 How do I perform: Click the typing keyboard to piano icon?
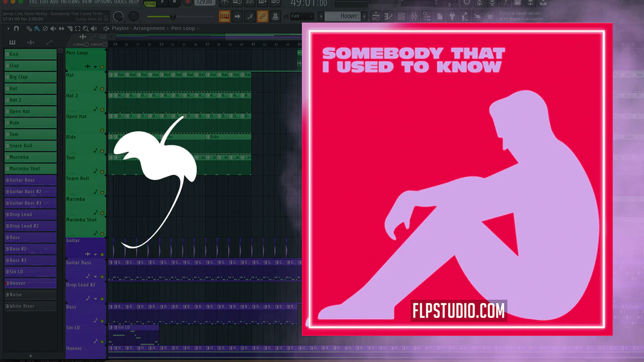click(225, 17)
